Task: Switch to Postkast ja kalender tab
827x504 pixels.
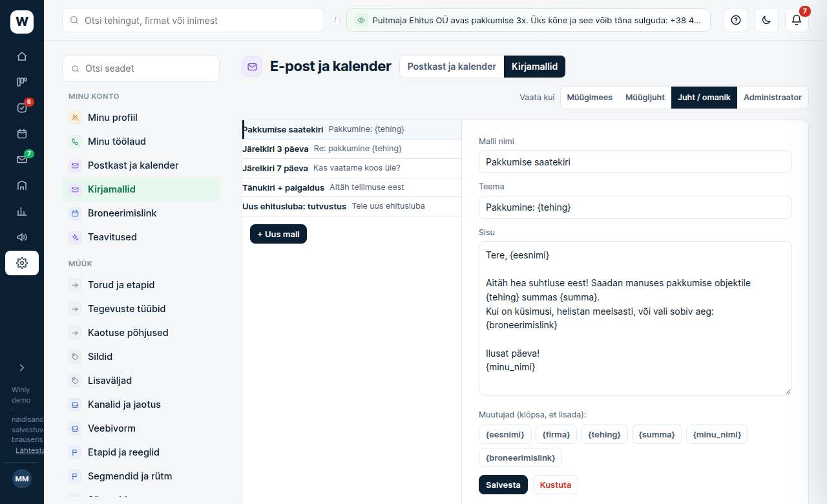Action: point(452,67)
